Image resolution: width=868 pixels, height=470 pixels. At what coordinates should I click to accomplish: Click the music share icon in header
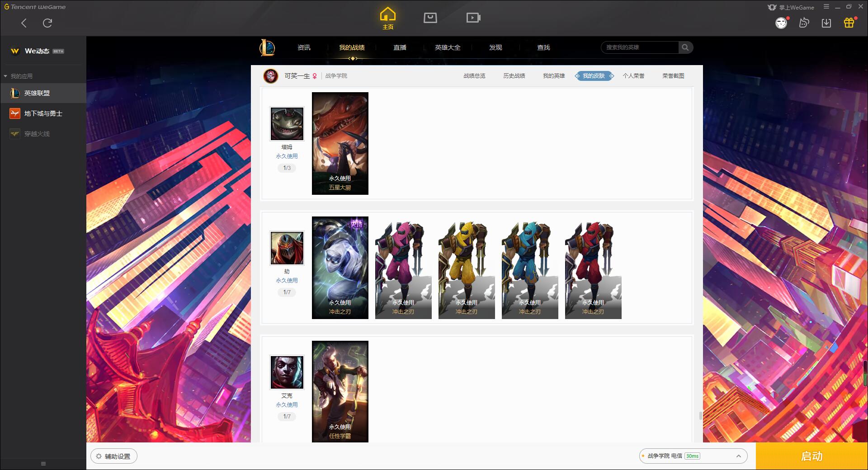(x=804, y=23)
